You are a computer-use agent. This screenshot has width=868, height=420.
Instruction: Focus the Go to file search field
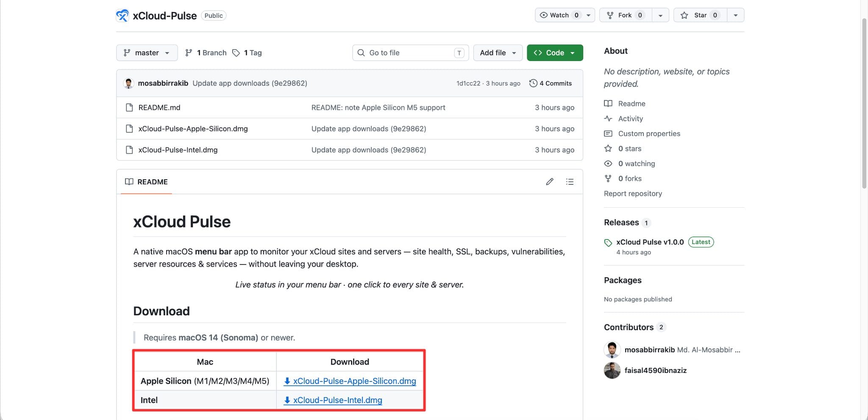pyautogui.click(x=410, y=53)
